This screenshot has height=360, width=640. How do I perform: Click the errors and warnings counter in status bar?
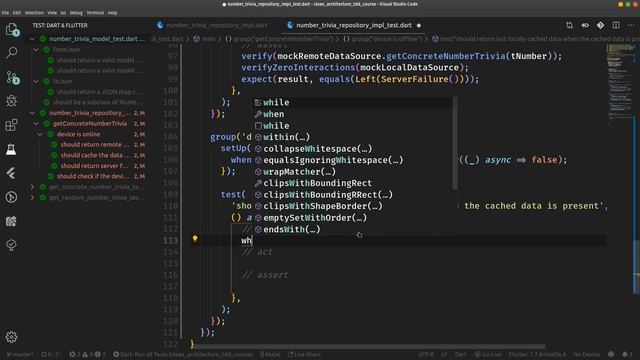tap(87, 354)
